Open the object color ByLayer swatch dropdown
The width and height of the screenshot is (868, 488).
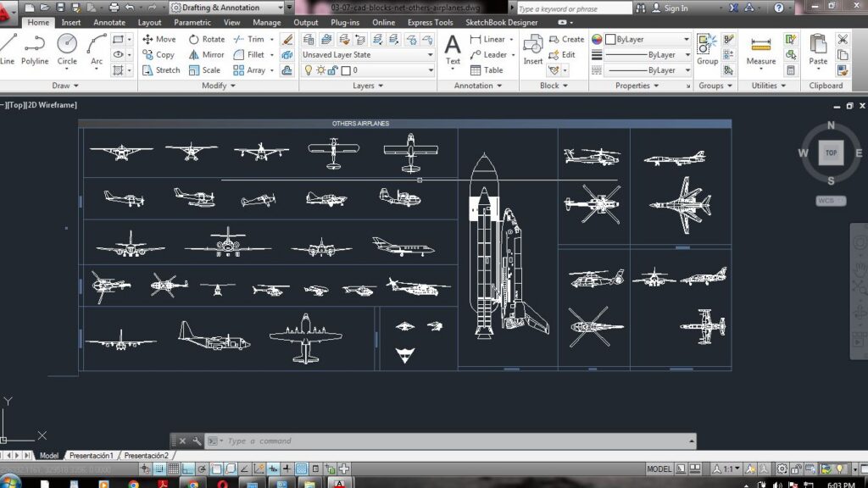[648, 39]
